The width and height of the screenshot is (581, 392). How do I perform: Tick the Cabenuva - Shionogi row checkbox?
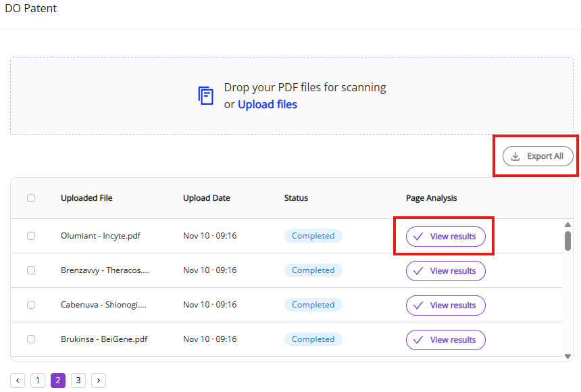tap(31, 305)
